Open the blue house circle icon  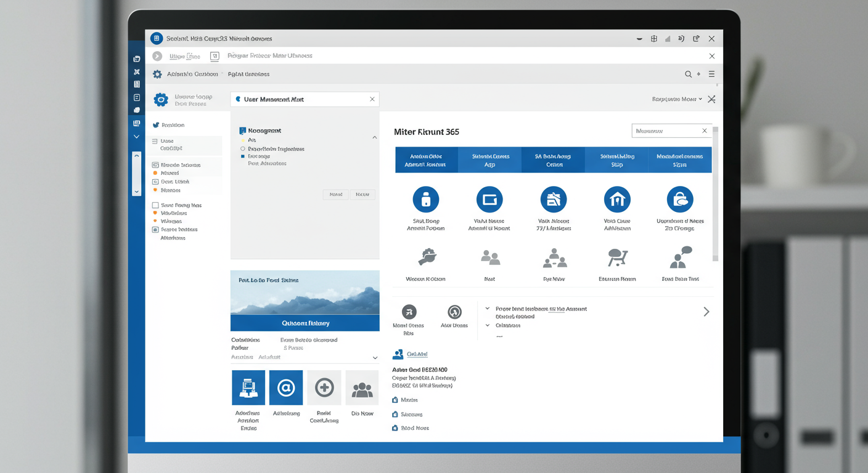coord(617,200)
